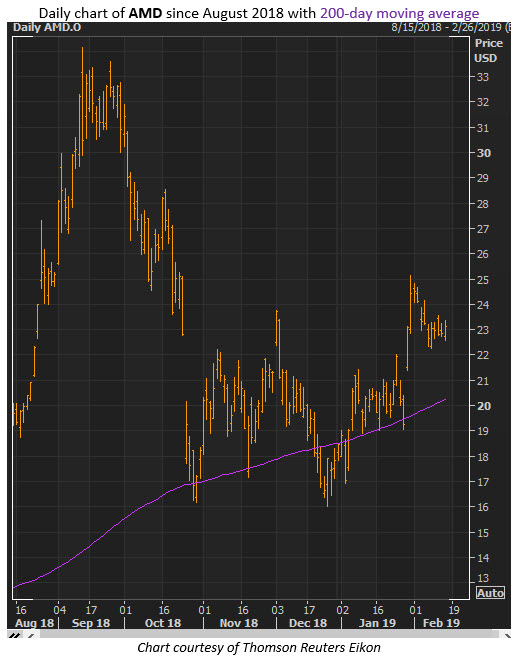This screenshot has height=666, width=518.
Task: Click the bold AMD in chart title
Action: pos(146,13)
